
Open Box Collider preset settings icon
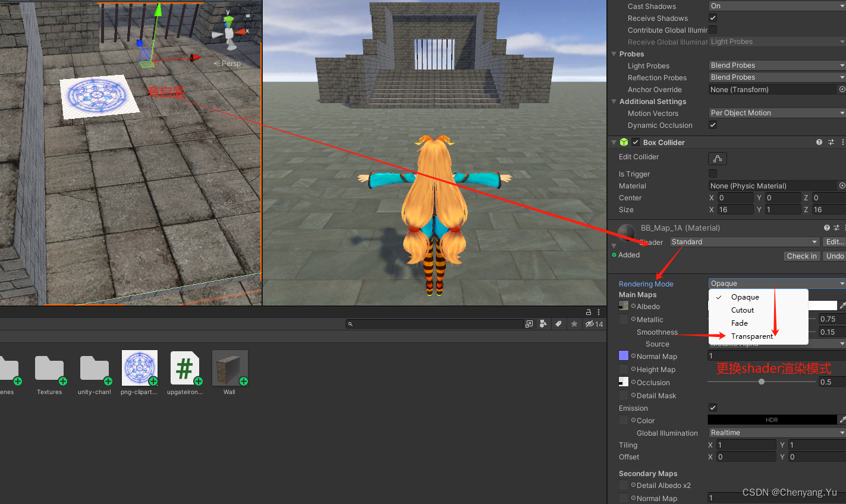pos(831,142)
